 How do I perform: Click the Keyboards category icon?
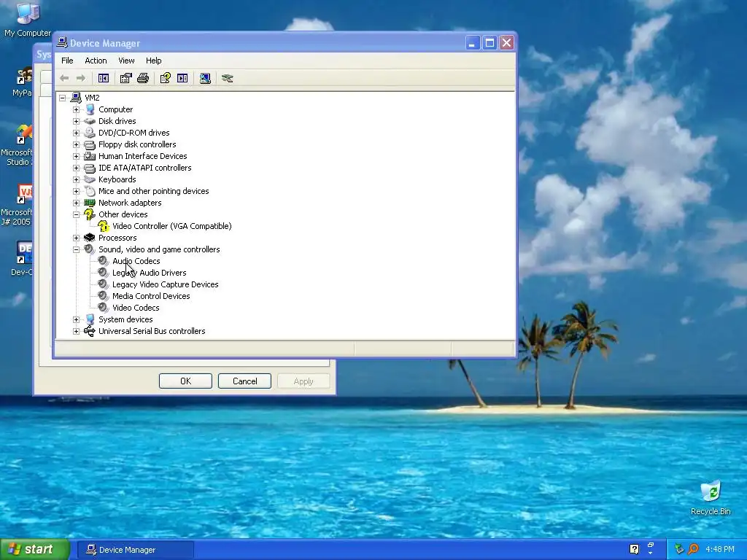(x=90, y=179)
